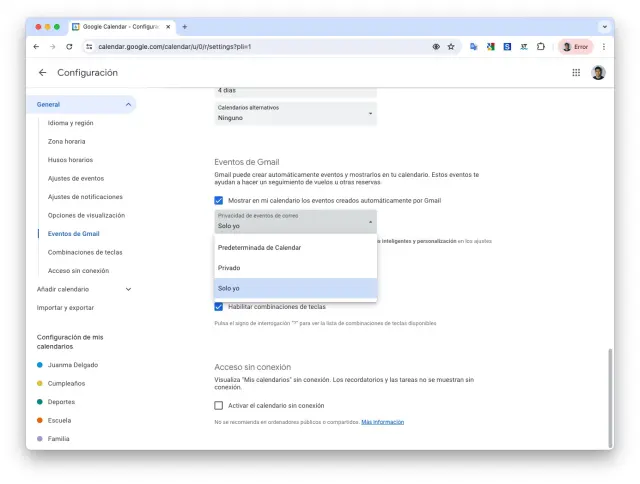Open the Calendarios alternativos dropdown

[295, 113]
